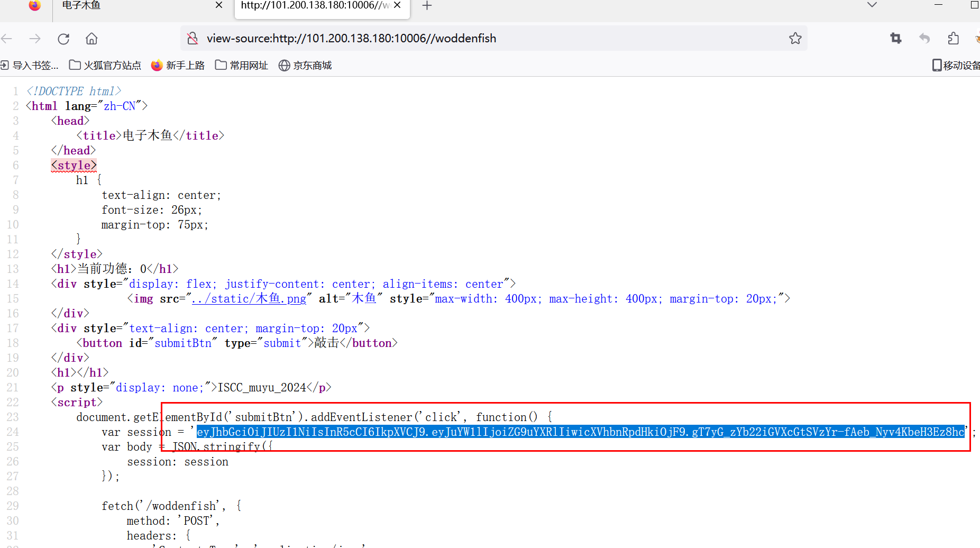Click the Firefox logo icon in tab bar
Screen dimensions: 980x548
tap(34, 5)
